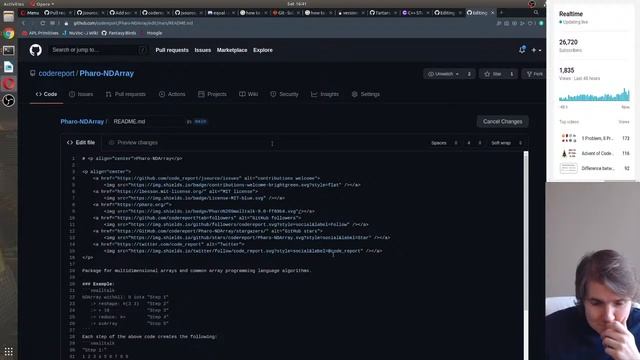Open OBS Studio from the dock
Screen dimensions: 640x360
[9, 100]
